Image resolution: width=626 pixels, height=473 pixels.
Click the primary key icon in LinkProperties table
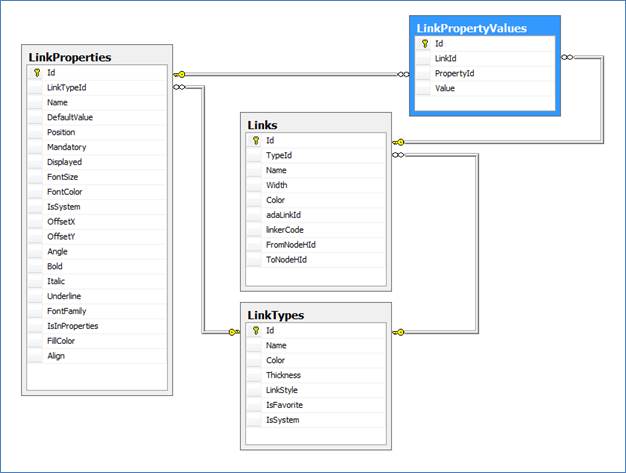click(36, 73)
